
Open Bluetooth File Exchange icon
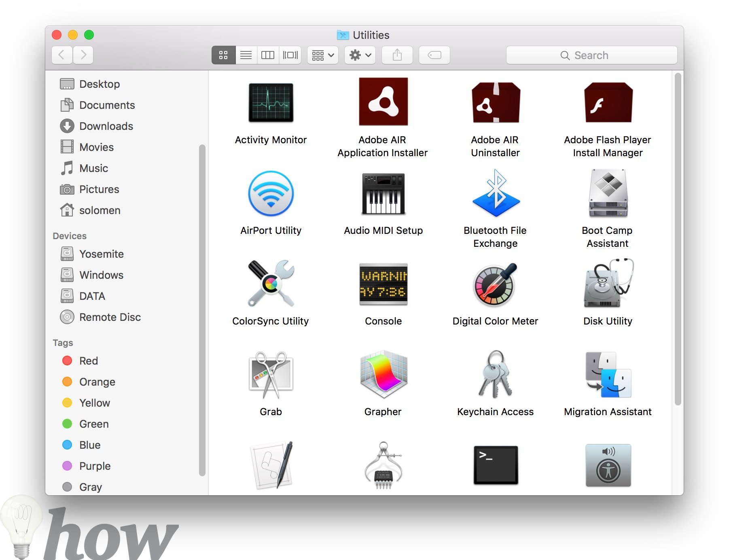pyautogui.click(x=496, y=193)
